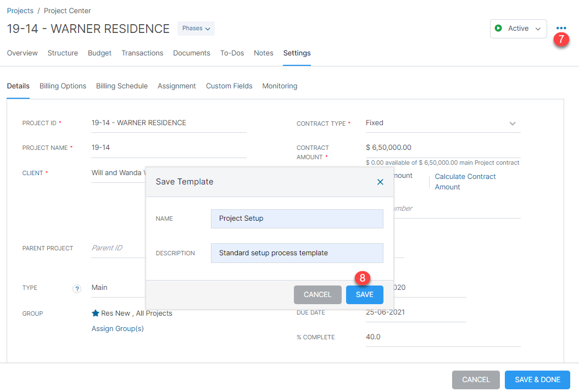Click SAVE in the Save Template dialog

[364, 295]
